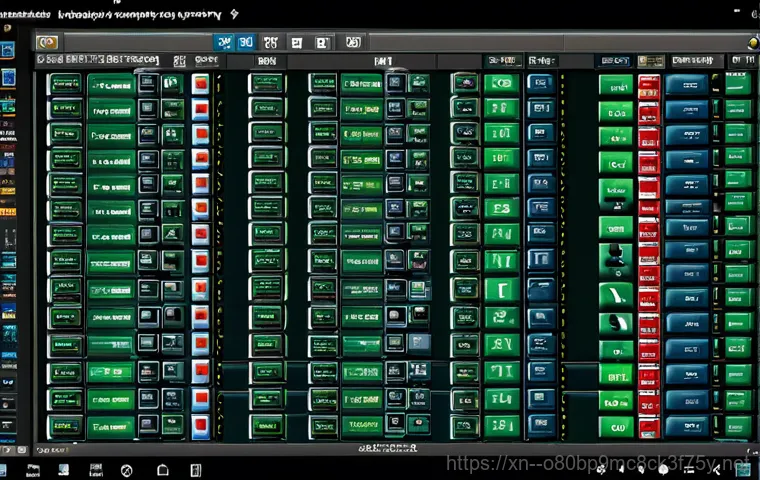This screenshot has height=480, width=760.
Task: Click the top blue button in the right blue column
Action: click(686, 84)
